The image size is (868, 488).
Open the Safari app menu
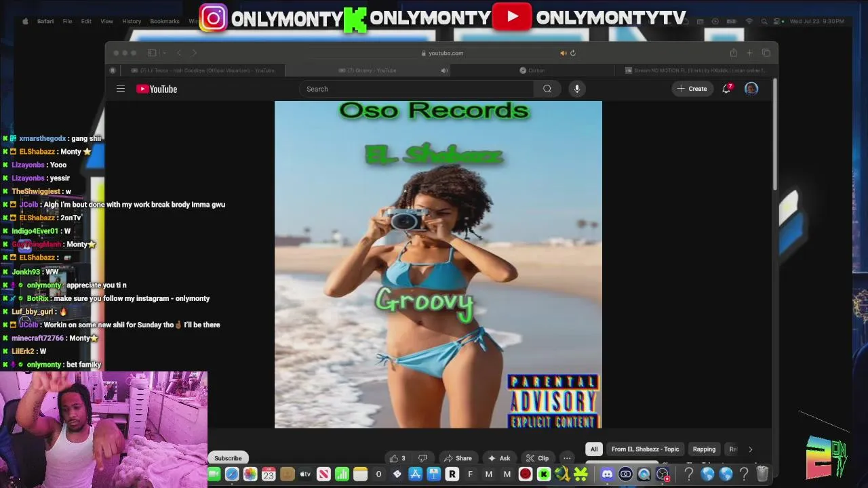(x=45, y=22)
